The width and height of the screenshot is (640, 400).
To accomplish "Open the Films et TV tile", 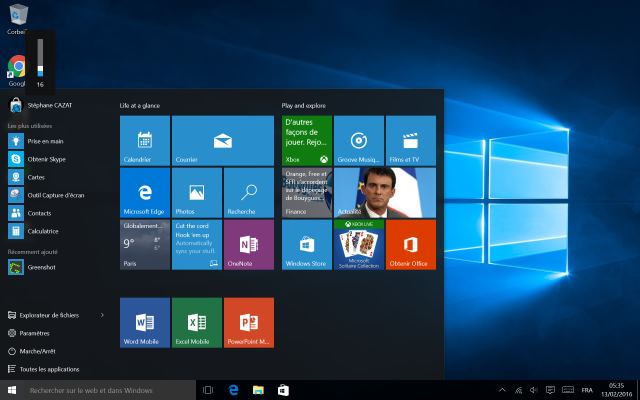I will coord(411,140).
